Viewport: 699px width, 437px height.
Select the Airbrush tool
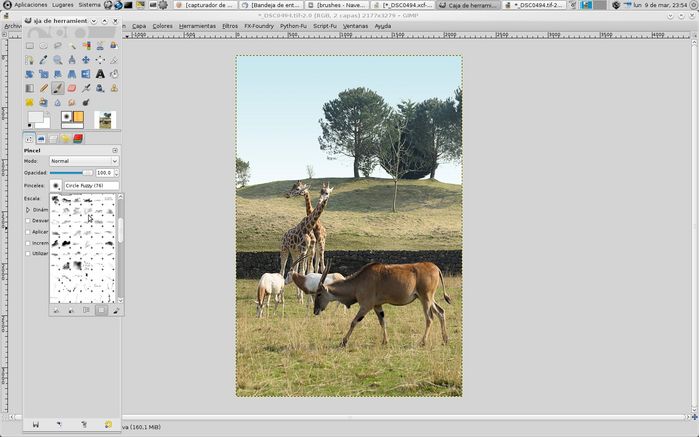(x=86, y=88)
